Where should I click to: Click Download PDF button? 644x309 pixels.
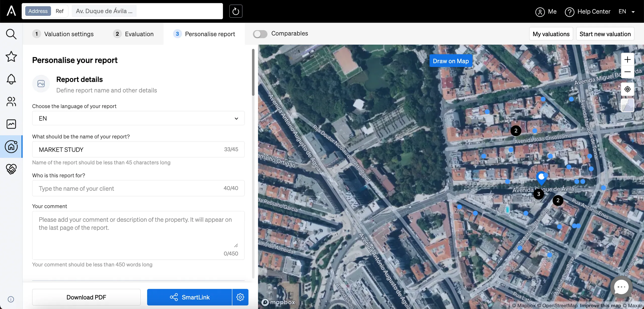pyautogui.click(x=86, y=297)
